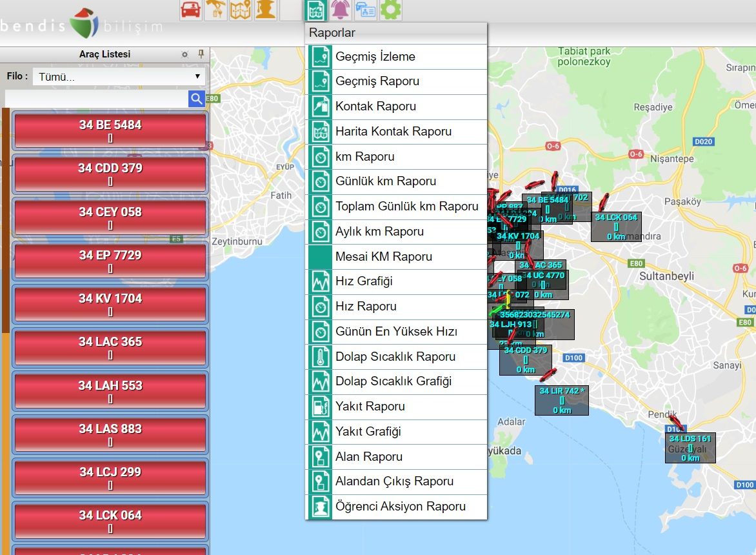Click the chart icon beside Hız Grafiği
Image resolution: width=756 pixels, height=555 pixels.
click(x=320, y=281)
